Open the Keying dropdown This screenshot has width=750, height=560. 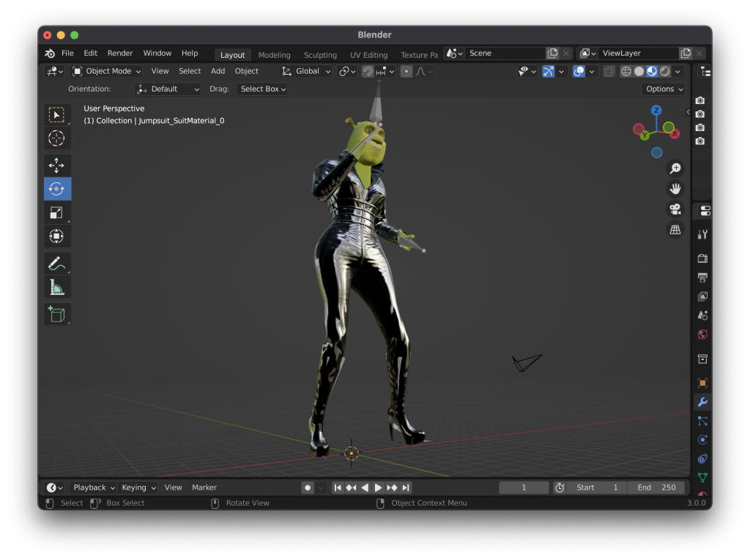138,488
